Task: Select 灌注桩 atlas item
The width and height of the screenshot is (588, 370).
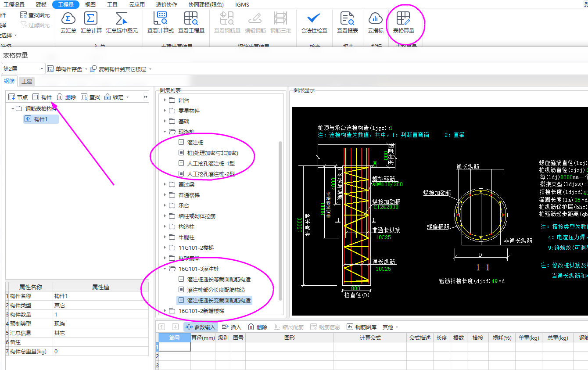Action: (x=195, y=142)
